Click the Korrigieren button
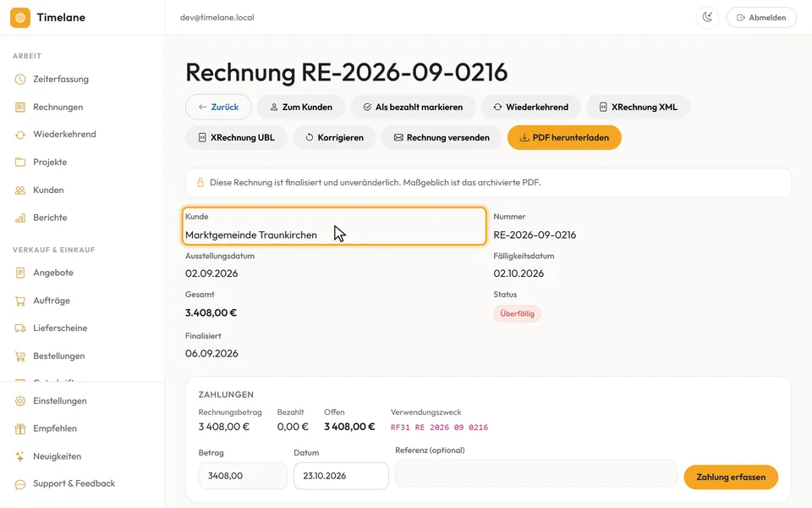 [x=334, y=138]
